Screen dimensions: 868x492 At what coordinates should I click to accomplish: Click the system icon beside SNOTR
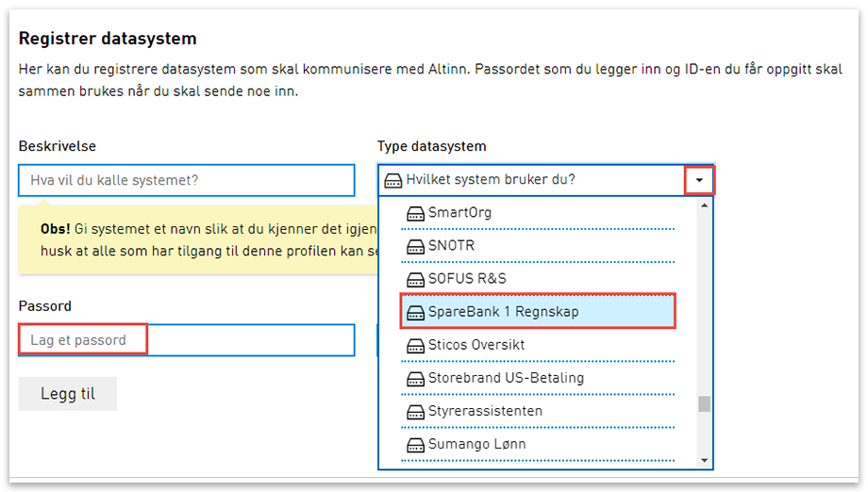pyautogui.click(x=415, y=247)
